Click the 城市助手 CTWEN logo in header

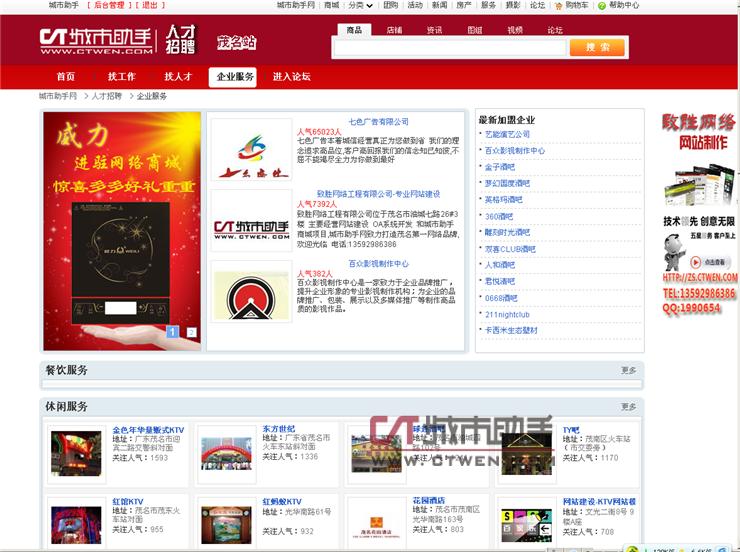click(96, 41)
